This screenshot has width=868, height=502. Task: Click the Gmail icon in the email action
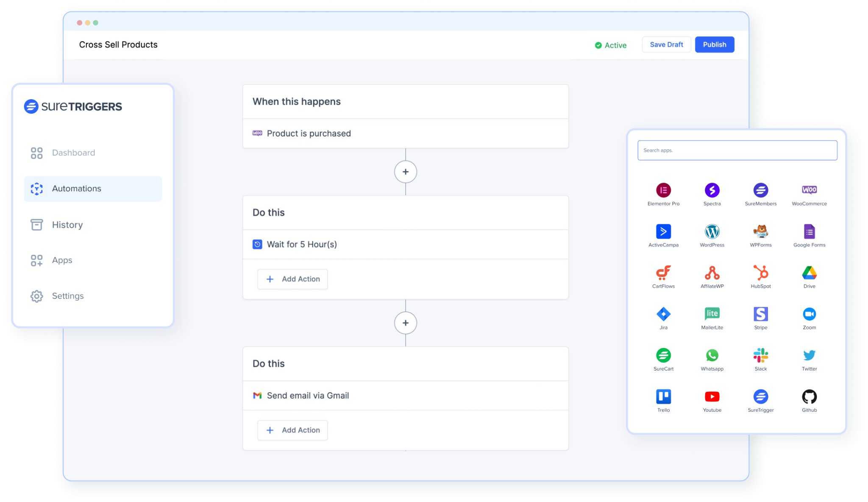pyautogui.click(x=257, y=395)
